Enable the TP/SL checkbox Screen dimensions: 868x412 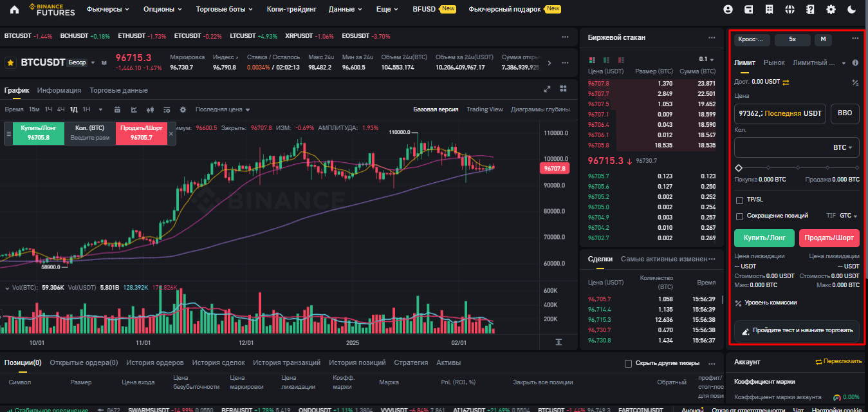[739, 200]
